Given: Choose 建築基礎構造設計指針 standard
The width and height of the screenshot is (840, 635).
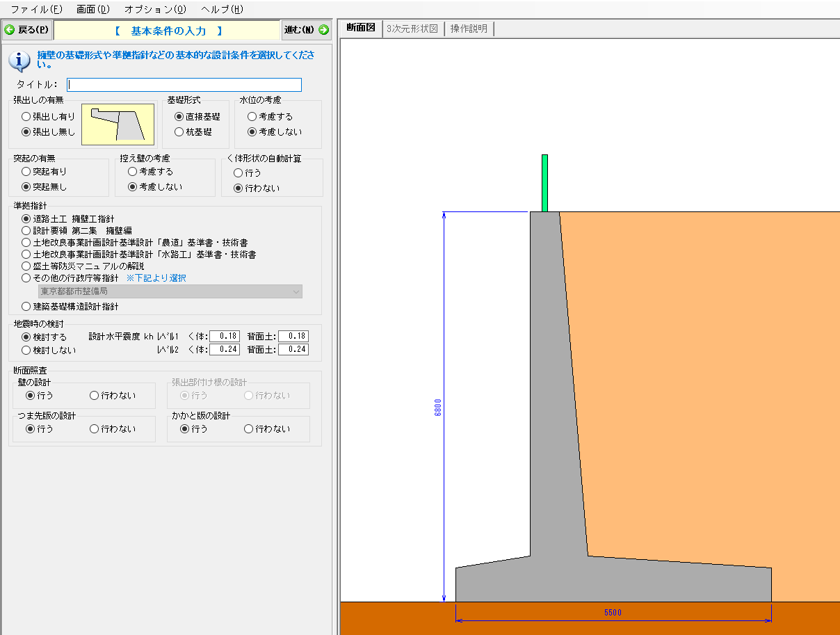Looking at the screenshot, I should click(x=70, y=307).
